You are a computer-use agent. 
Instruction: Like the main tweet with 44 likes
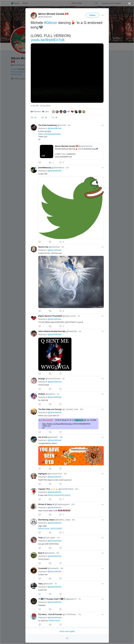pos(53,118)
